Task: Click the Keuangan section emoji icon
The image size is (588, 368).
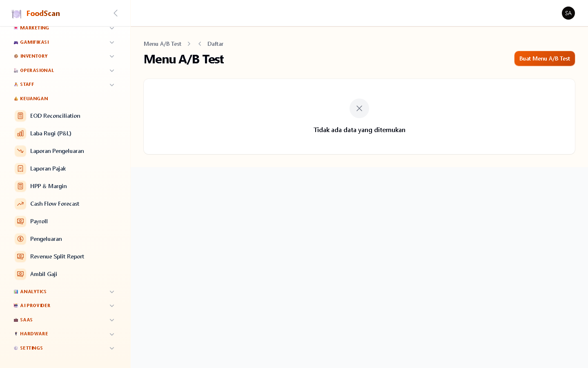Action: pyautogui.click(x=16, y=99)
